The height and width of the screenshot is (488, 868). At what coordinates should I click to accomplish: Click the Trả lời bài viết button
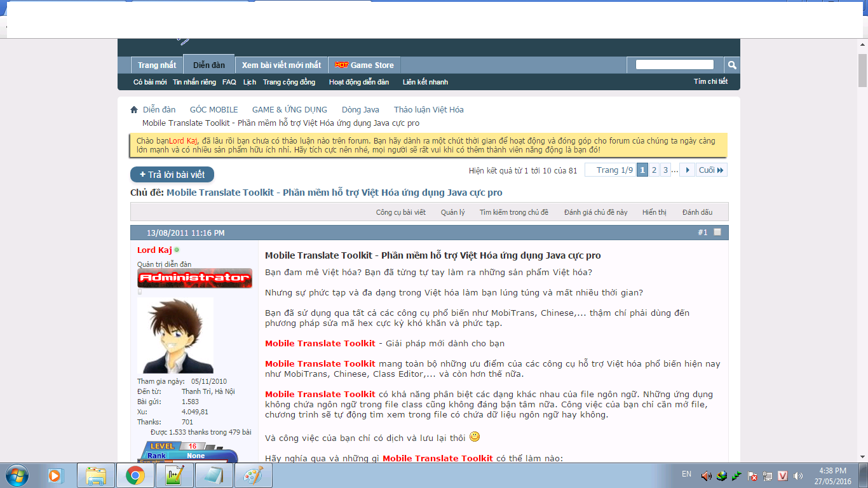172,175
